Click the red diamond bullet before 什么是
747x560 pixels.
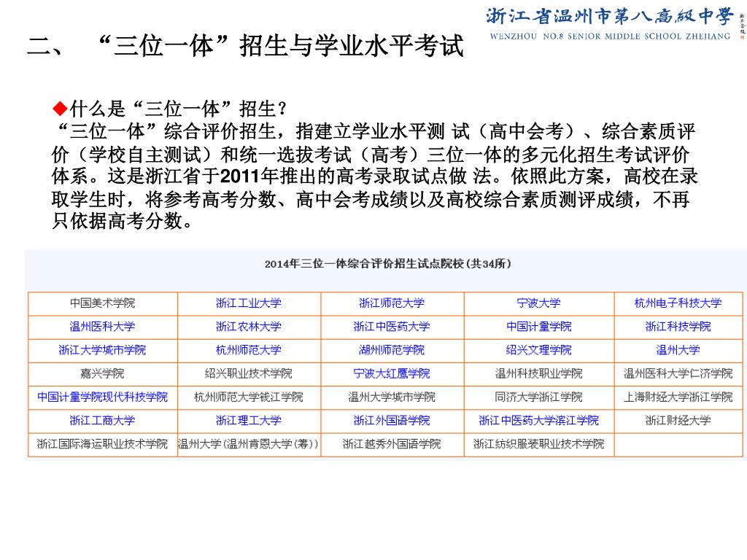pos(60,109)
